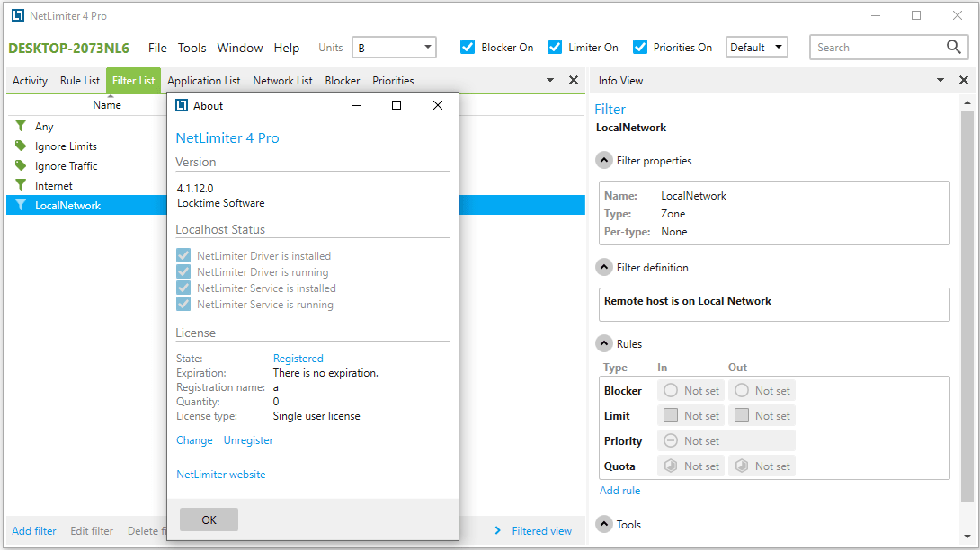Image resolution: width=980 pixels, height=550 pixels.
Task: Click the Change license link
Action: tap(194, 440)
